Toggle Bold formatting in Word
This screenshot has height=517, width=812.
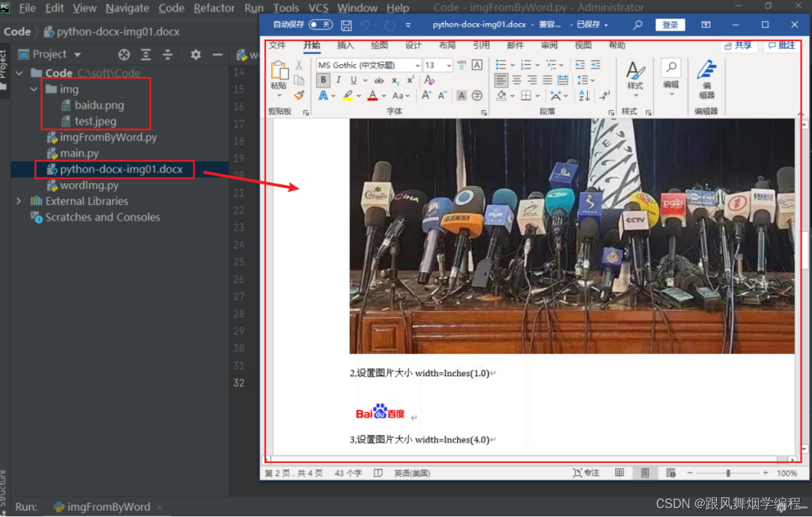click(323, 80)
